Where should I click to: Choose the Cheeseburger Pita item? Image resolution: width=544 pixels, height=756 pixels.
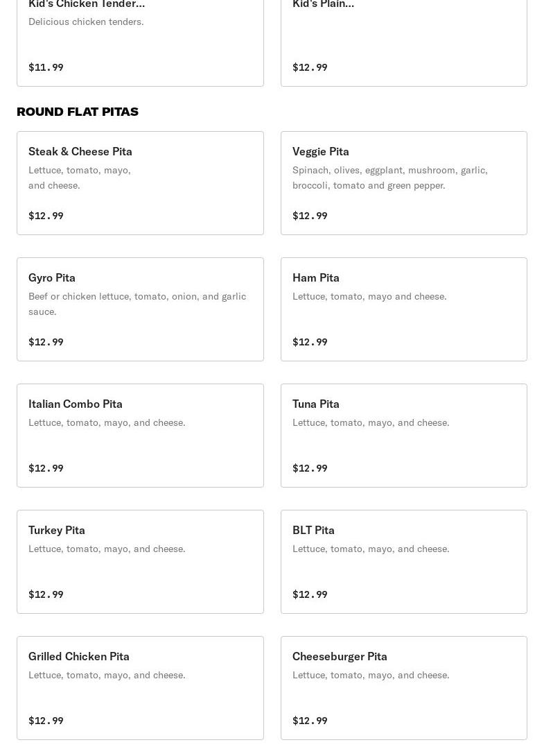[x=404, y=689]
